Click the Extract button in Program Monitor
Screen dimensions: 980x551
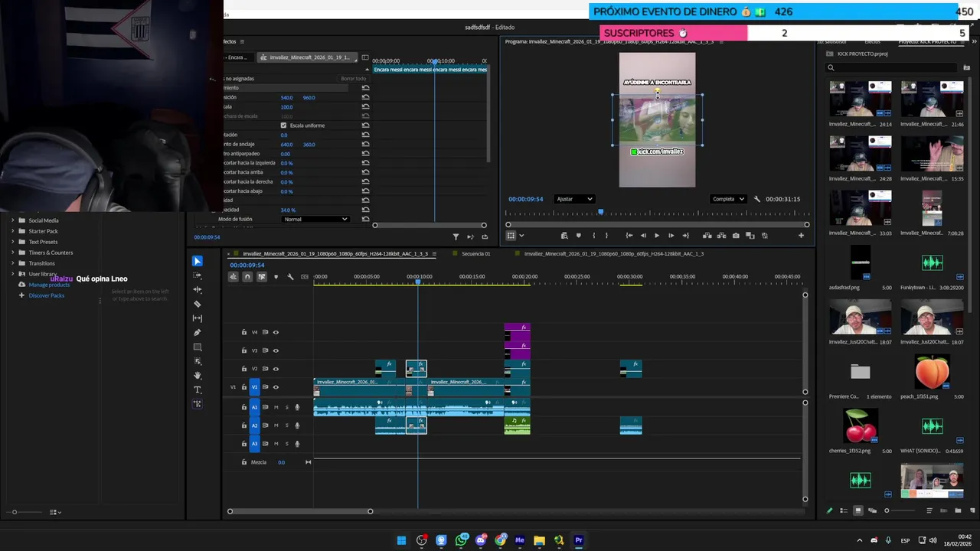point(721,236)
